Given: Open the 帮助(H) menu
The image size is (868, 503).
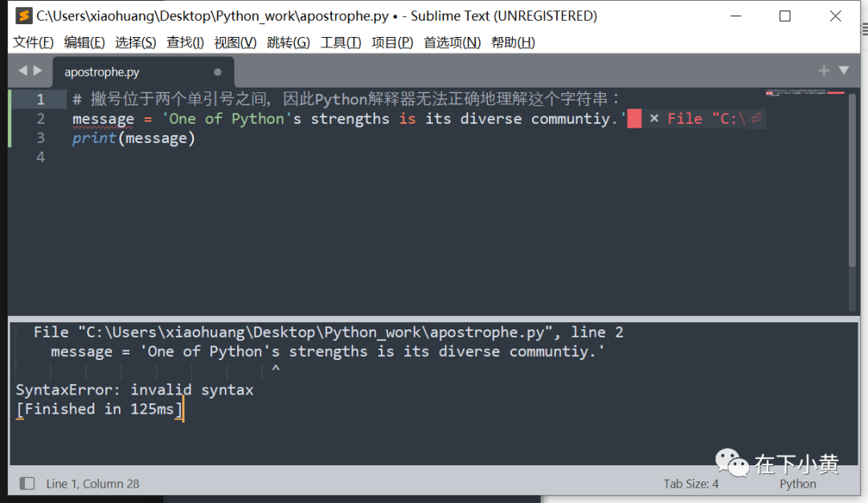Looking at the screenshot, I should (513, 43).
